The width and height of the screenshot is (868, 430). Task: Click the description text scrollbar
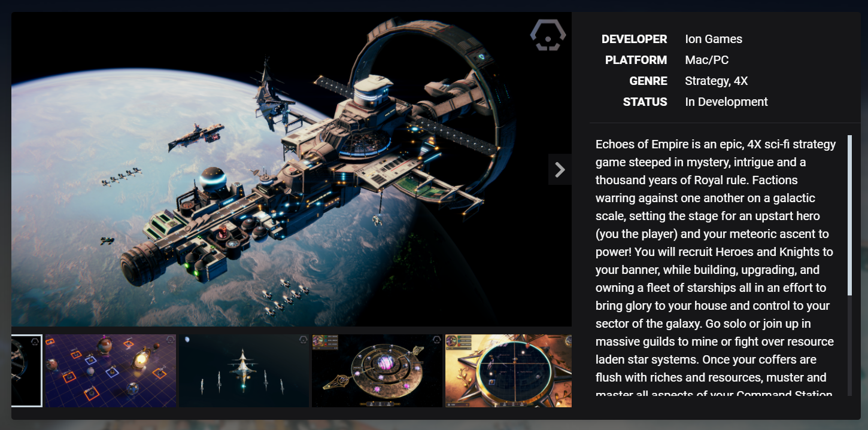point(849,215)
